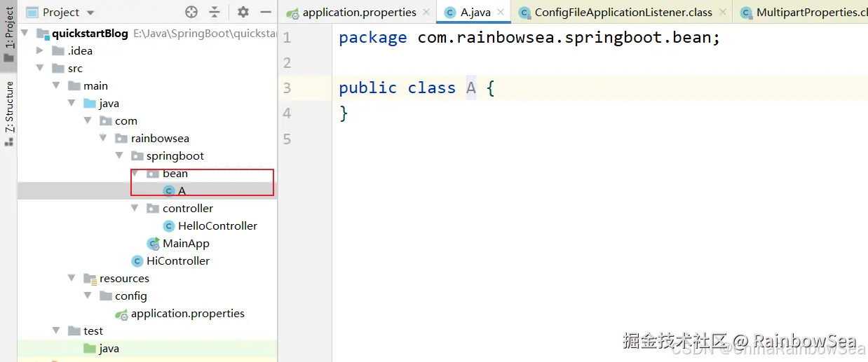Collapse the main folder
The height and width of the screenshot is (362, 868).
(x=56, y=85)
